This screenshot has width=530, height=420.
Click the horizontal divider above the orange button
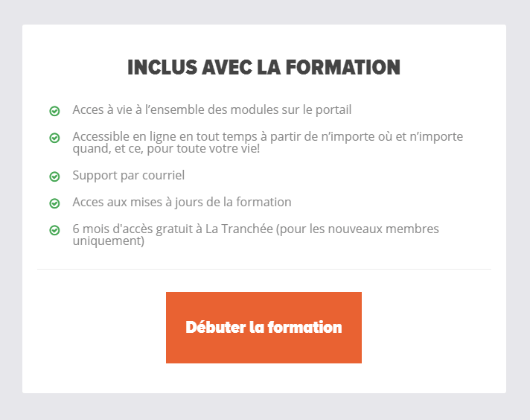coord(264,269)
